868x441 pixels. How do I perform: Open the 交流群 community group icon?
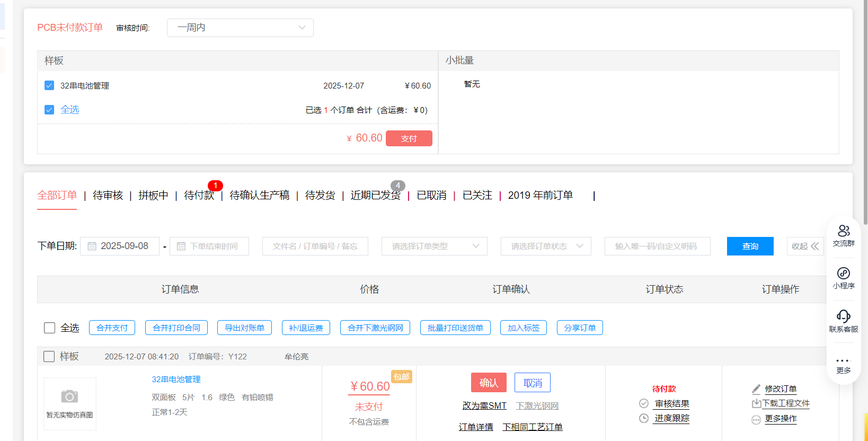tap(844, 232)
